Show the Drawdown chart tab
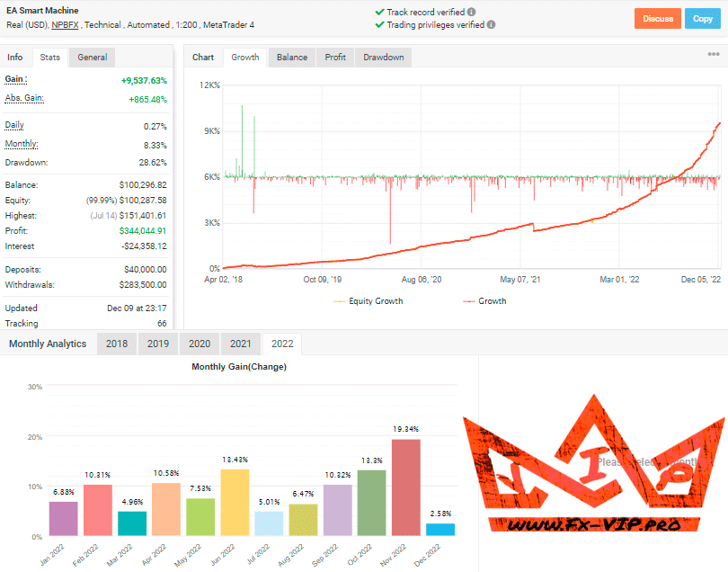 383,58
